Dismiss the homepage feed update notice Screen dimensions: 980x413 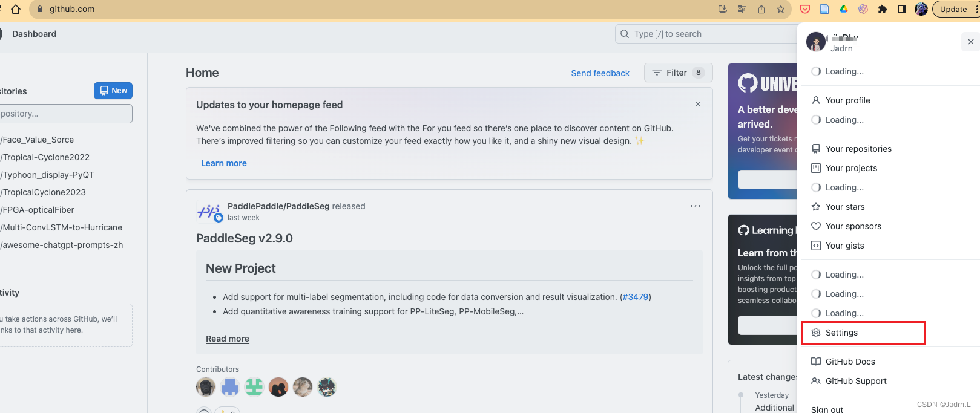698,104
